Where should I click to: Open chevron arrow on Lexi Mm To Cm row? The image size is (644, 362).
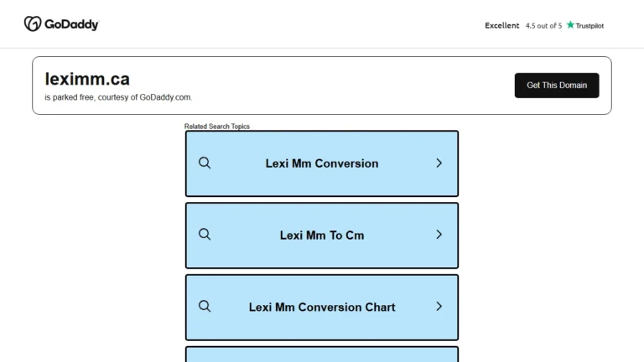(439, 235)
